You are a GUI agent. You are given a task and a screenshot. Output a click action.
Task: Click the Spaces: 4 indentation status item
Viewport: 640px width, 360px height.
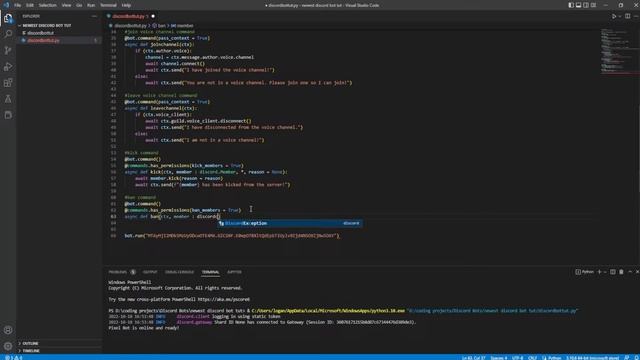[x=498, y=358]
